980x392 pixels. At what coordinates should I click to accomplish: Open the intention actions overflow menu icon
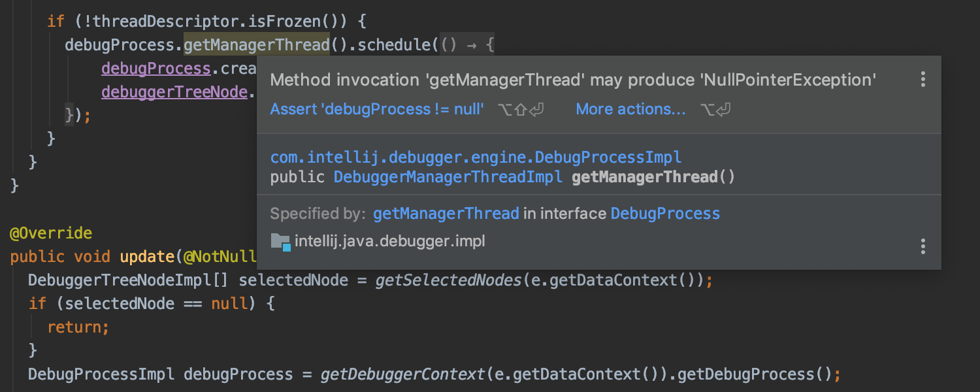(923, 79)
